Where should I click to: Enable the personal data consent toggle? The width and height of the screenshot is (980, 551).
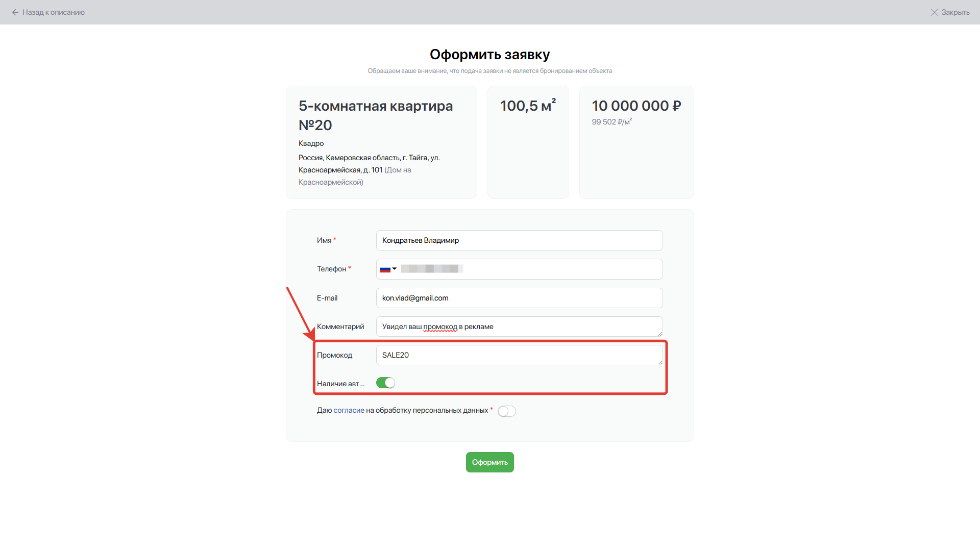coord(506,411)
